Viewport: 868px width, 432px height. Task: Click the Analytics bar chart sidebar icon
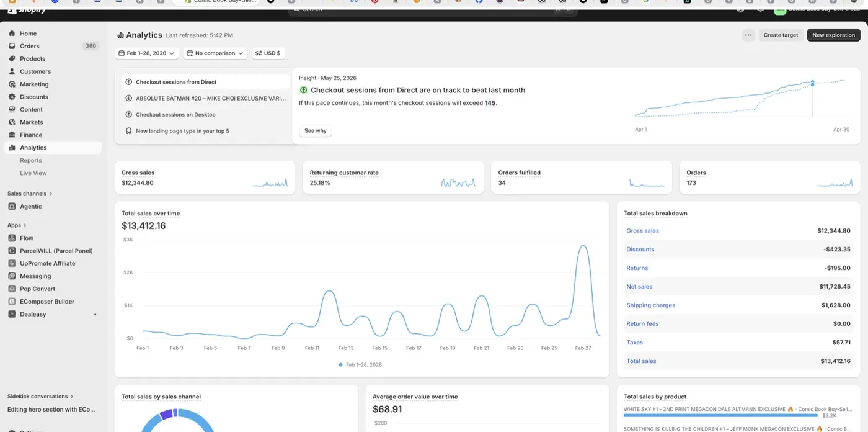pyautogui.click(x=12, y=148)
